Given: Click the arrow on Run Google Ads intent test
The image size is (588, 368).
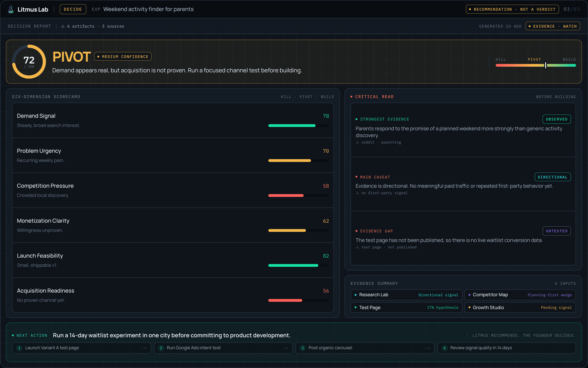Looking at the screenshot, I should pyautogui.click(x=286, y=348).
